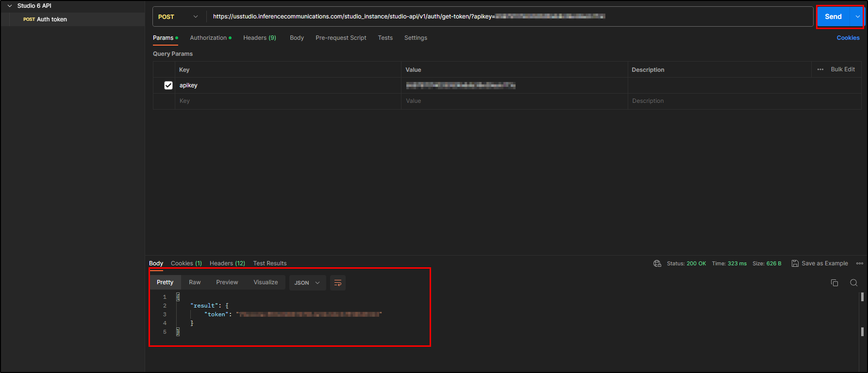Save response as Example
868x373 pixels.
(x=820, y=263)
